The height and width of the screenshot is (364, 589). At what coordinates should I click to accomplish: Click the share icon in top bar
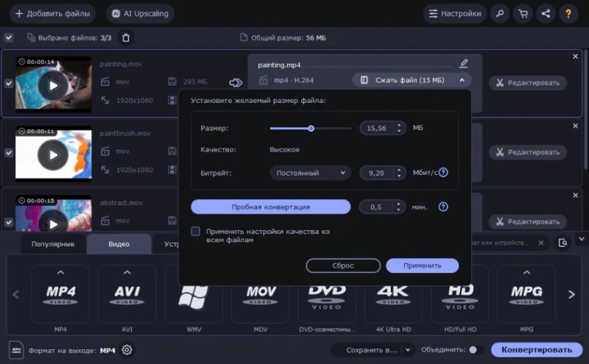(545, 13)
